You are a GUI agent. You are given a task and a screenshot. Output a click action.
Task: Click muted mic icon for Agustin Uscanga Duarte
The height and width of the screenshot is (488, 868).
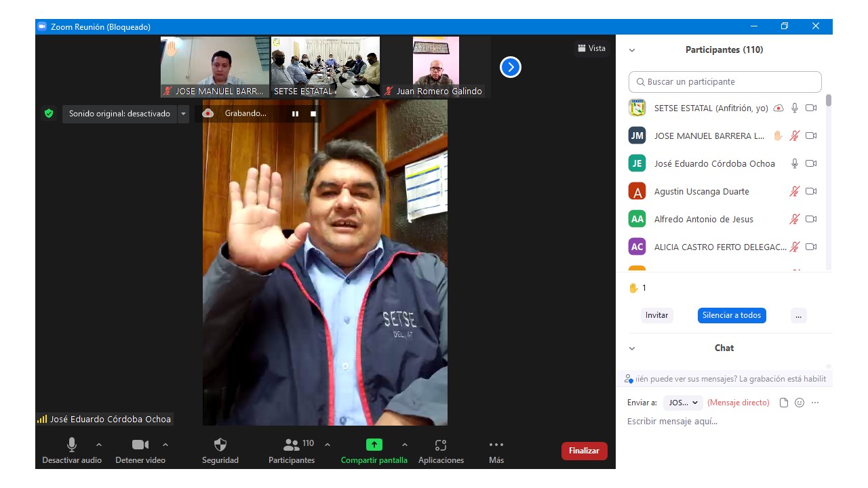(x=795, y=191)
